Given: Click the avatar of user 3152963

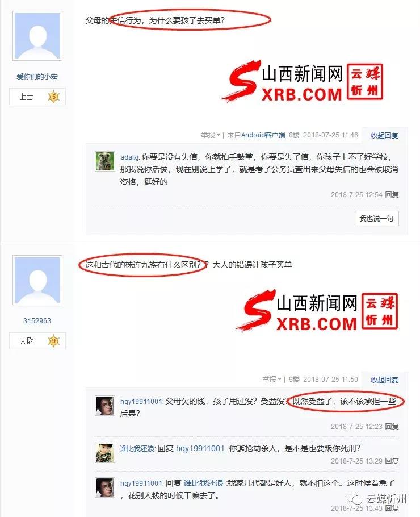Looking at the screenshot, I should (37, 280).
